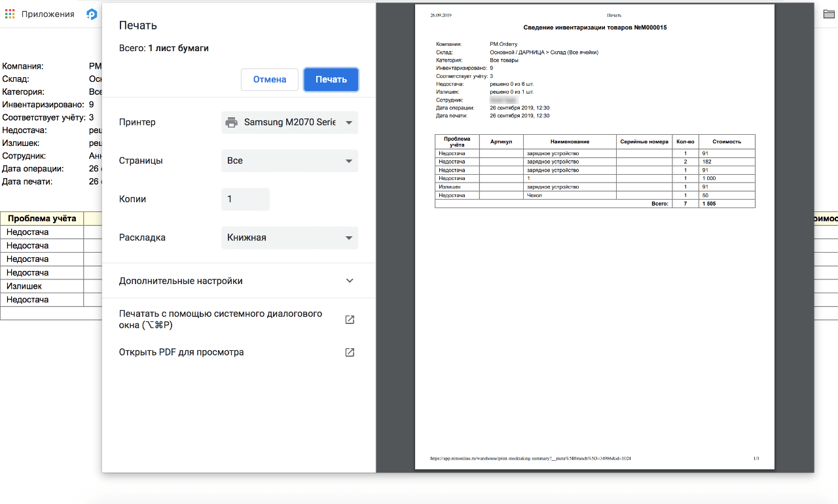The image size is (838, 504).
Task: Click the folder icon at top right
Action: pos(829,14)
